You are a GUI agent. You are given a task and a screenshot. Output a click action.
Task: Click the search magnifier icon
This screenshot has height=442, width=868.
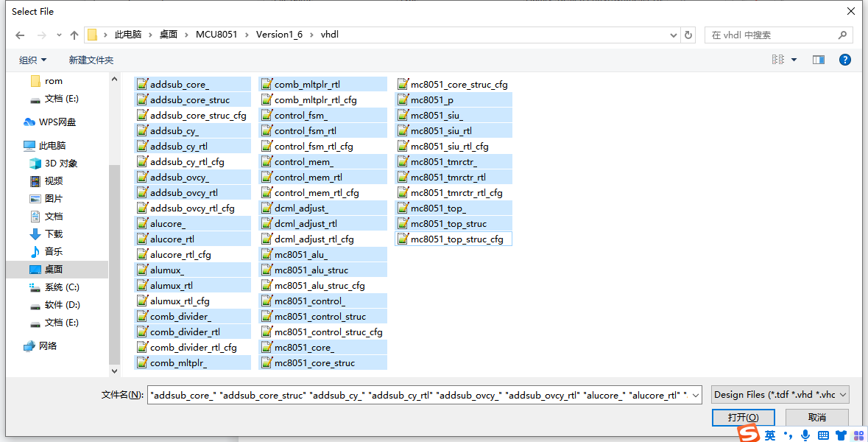point(842,35)
